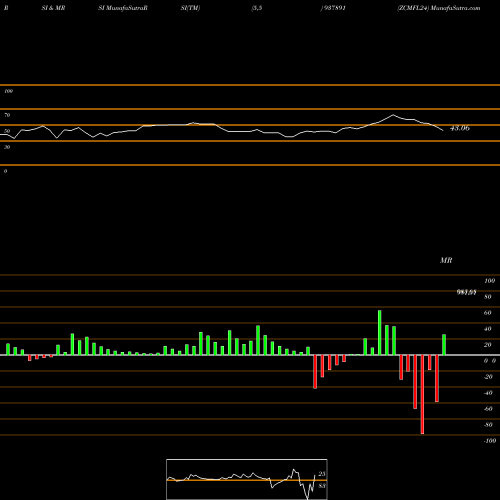Click the RSI axis label 50
This screenshot has height=500, width=500.
coord(7,131)
